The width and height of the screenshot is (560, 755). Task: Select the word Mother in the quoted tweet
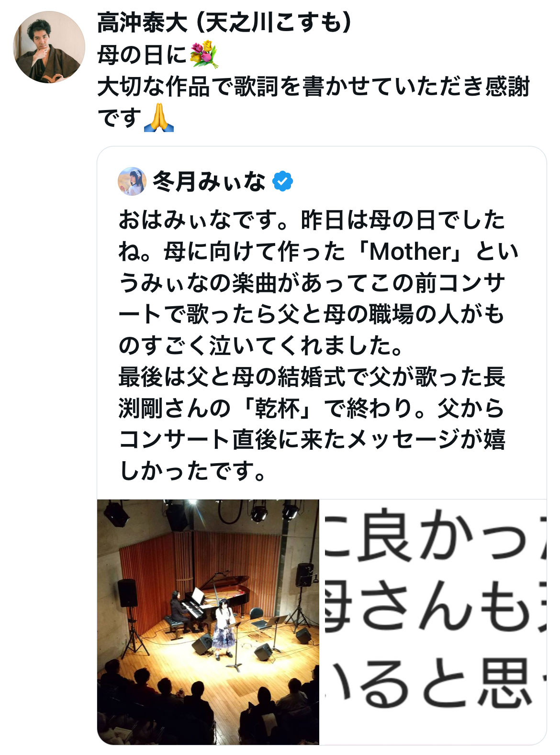tap(411, 252)
